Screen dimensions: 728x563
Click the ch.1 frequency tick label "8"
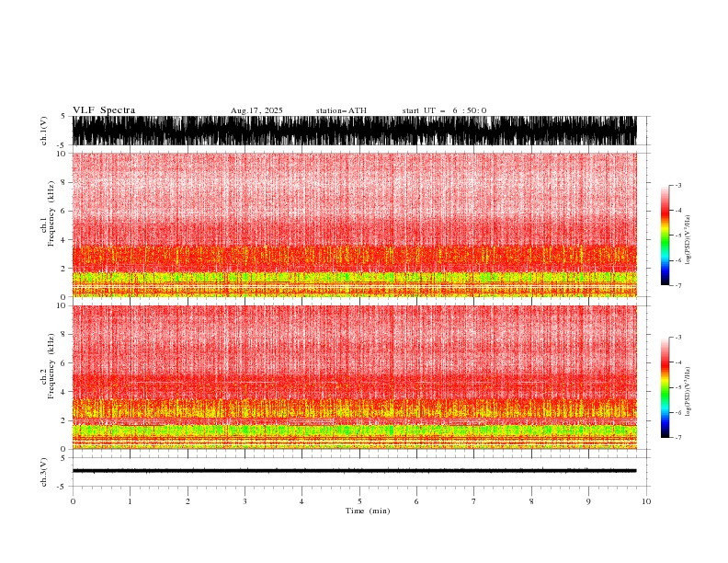point(64,182)
